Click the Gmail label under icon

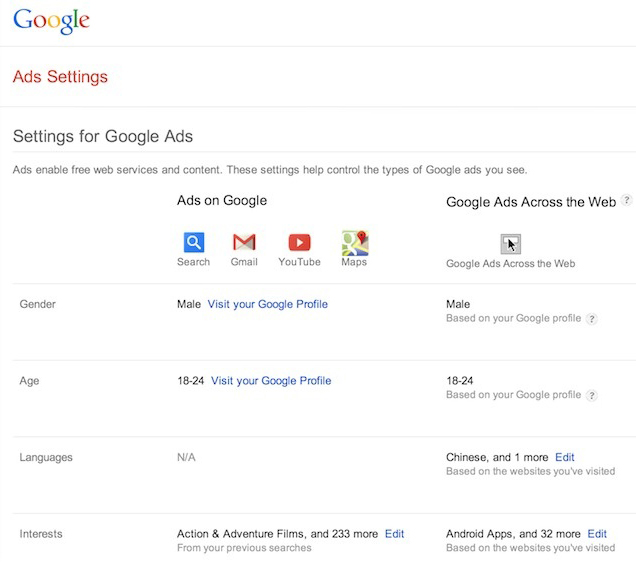[244, 262]
